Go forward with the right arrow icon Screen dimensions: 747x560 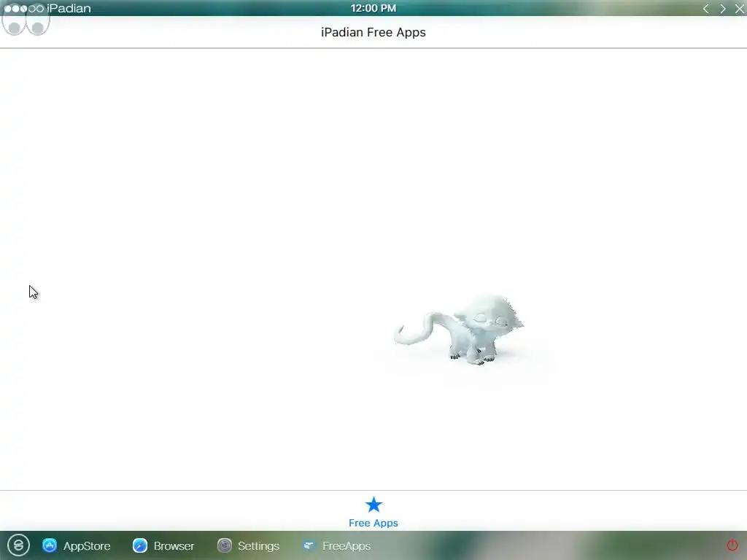coord(723,9)
